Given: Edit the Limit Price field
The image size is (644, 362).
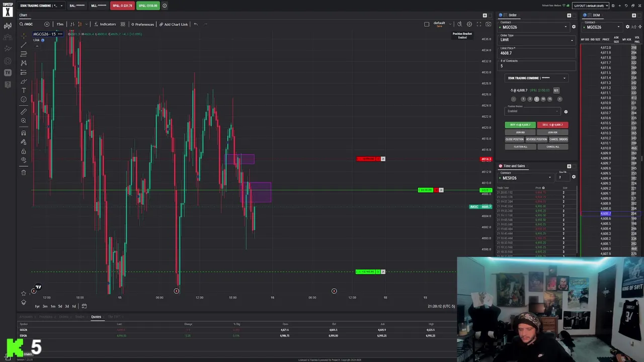Looking at the screenshot, I should (x=536, y=53).
